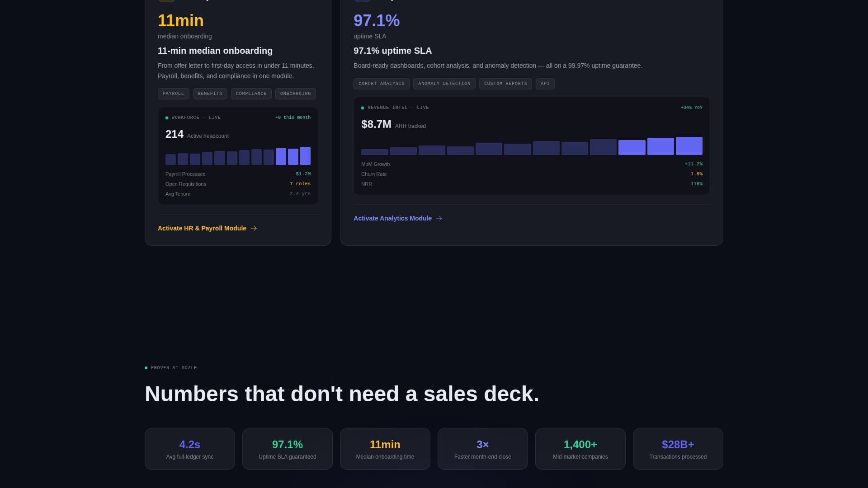Viewport: 868px width, 488px height.
Task: Select the COHORT ANALYSIS tag
Action: 382,84
